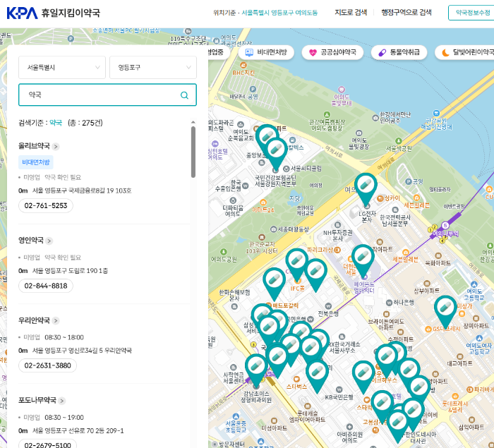This screenshot has height=448, width=494.
Task: Click the arrow icon beside 포도나무약국
Action: tap(62, 401)
